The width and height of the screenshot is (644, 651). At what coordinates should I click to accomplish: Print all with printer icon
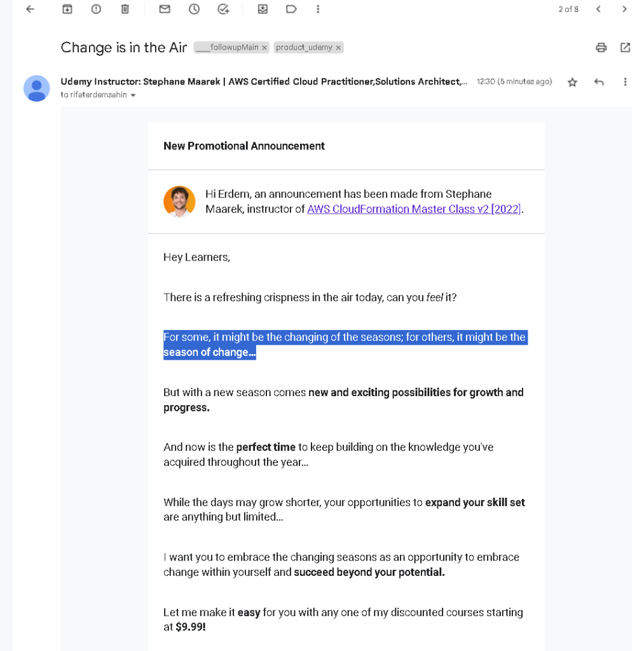[x=601, y=48]
